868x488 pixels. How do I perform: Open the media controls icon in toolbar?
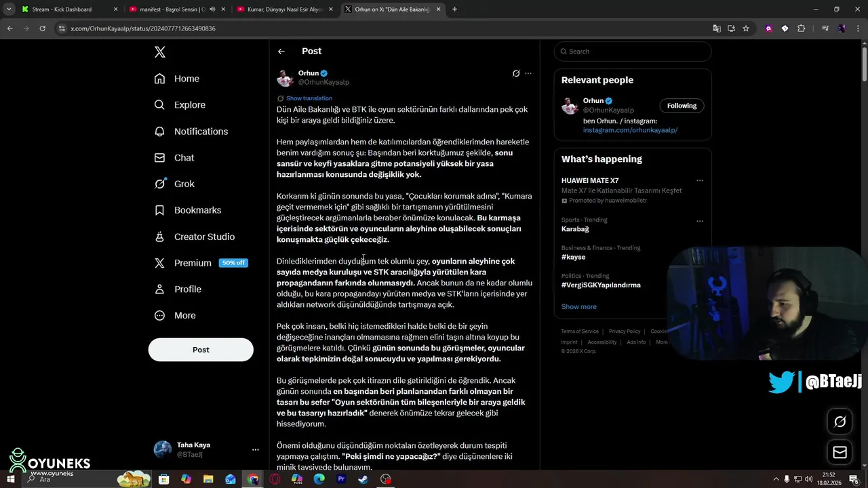[825, 28]
